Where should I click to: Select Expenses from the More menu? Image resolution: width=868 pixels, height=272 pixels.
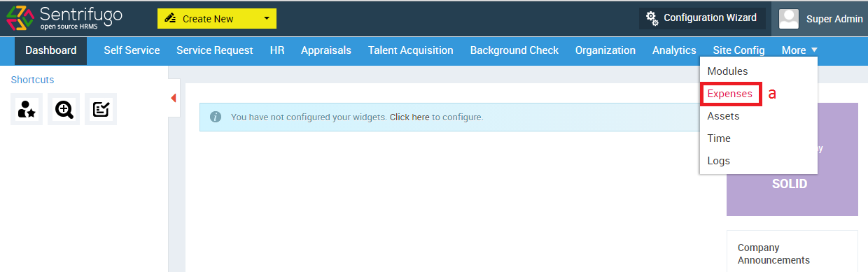coord(729,94)
